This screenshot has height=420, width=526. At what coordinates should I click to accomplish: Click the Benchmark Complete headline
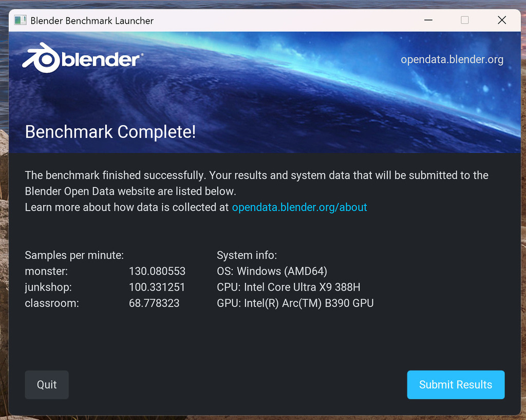point(110,132)
